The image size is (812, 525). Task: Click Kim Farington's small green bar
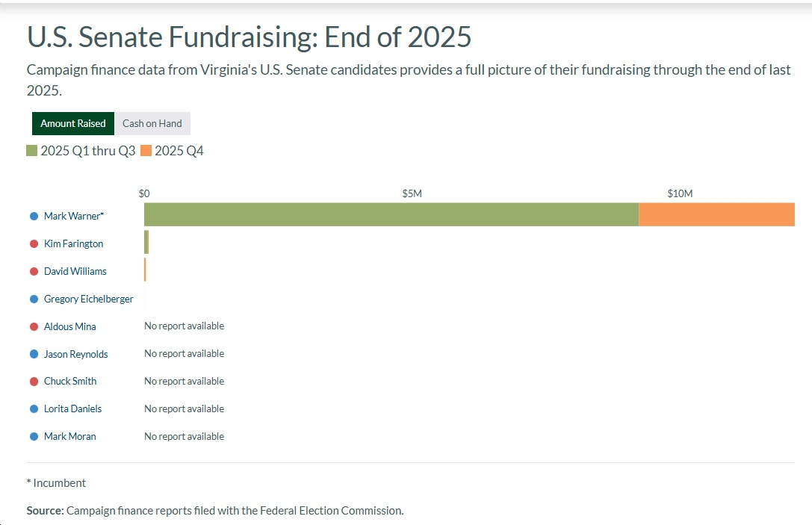[x=146, y=242]
